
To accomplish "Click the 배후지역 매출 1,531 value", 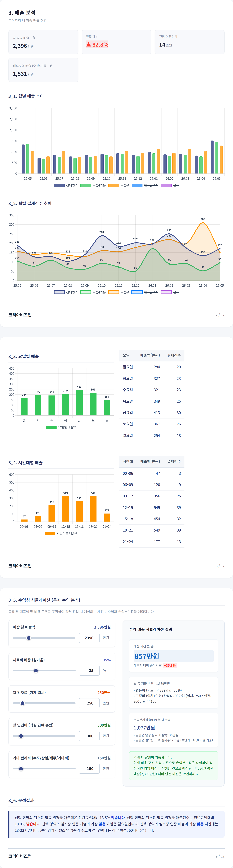I will pos(20,74).
